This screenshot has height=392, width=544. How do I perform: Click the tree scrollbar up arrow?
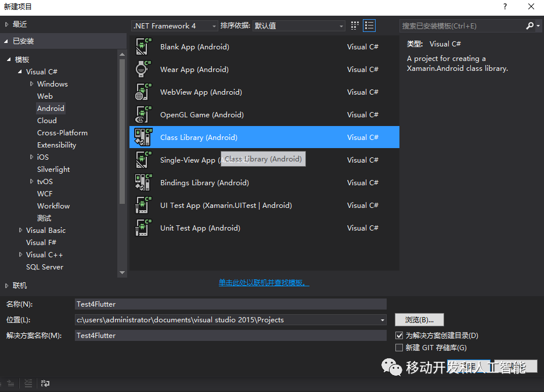(122, 54)
